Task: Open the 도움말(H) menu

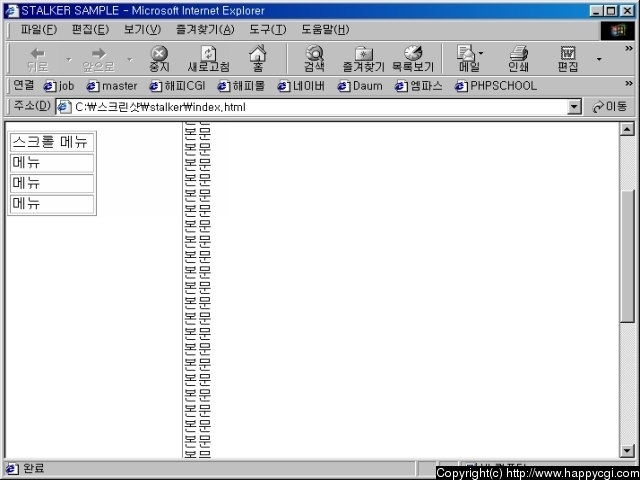Action: tap(325, 30)
